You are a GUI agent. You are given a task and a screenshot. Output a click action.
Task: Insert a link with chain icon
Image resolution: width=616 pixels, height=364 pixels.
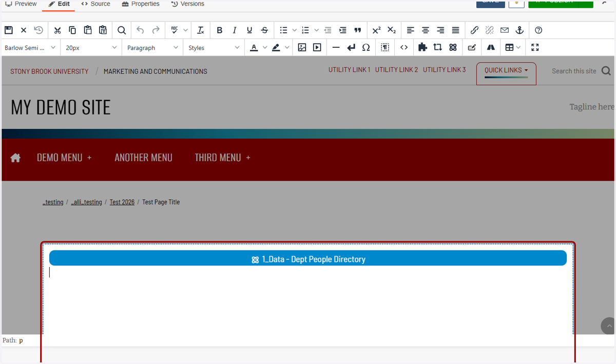[474, 30]
